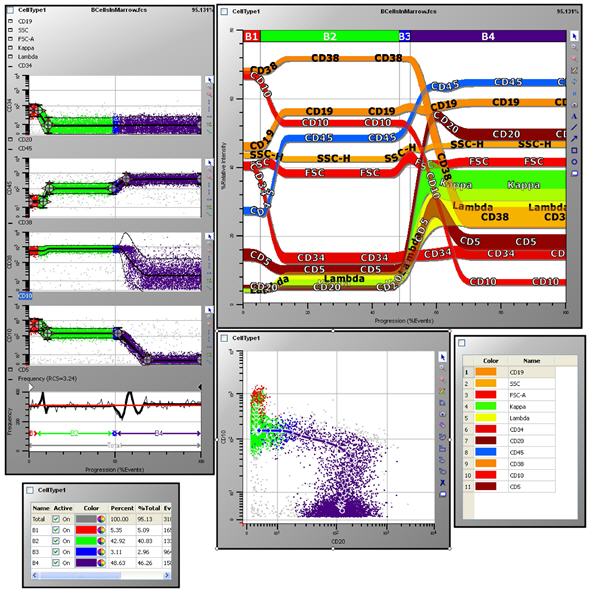Click scroll-right arrow in CellType1 table
The width and height of the screenshot is (600, 594).
[x=167, y=575]
